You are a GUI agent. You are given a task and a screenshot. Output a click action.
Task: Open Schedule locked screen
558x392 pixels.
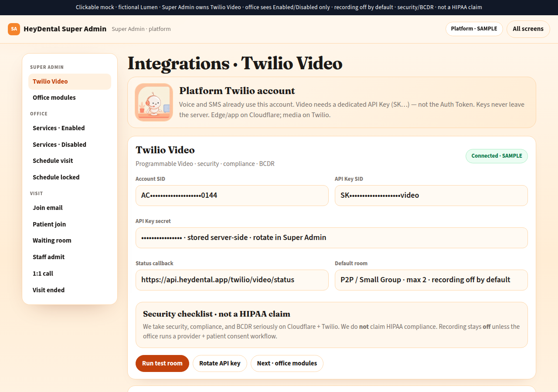coord(70,177)
